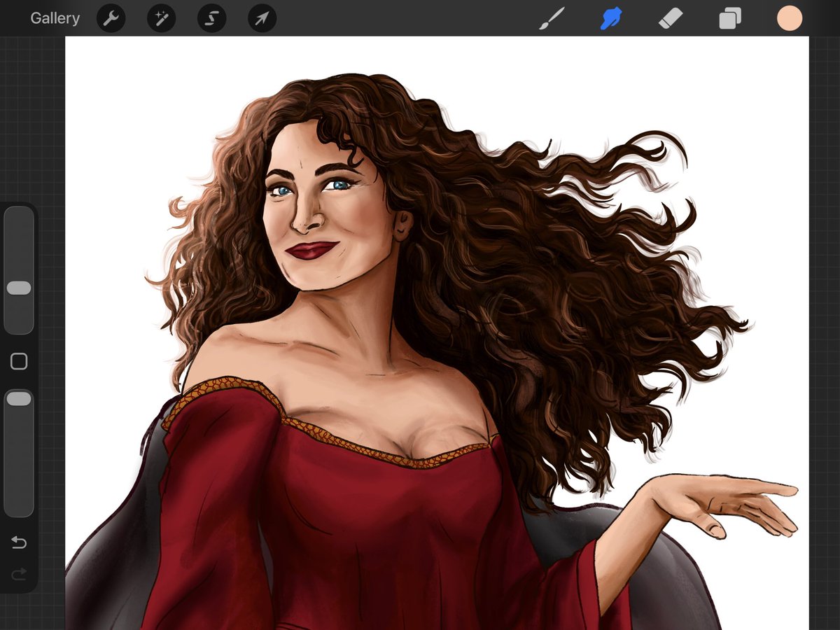Select the Brush tool
Viewport: 840px width, 630px height.
click(552, 18)
